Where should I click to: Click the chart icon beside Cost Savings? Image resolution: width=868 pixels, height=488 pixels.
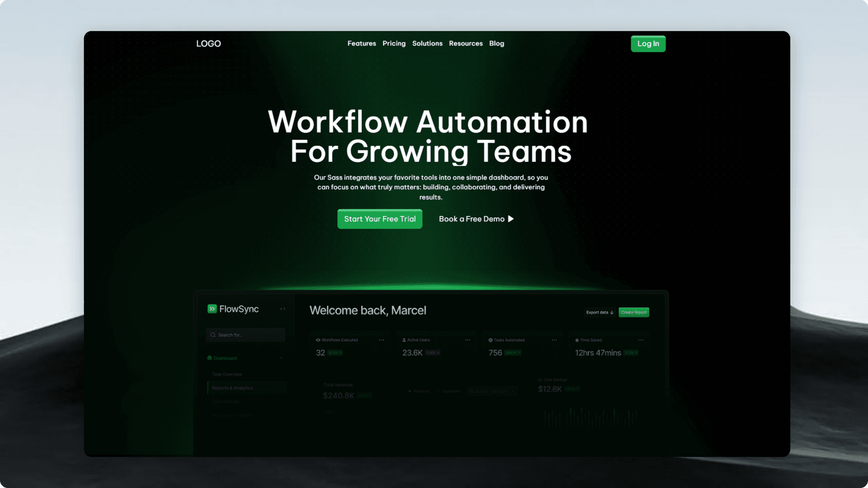pyautogui.click(x=539, y=380)
